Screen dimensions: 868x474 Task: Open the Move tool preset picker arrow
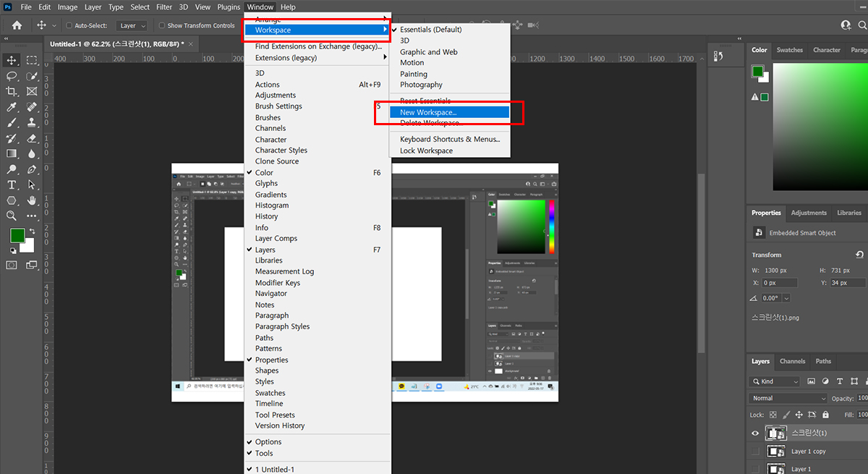click(x=55, y=25)
